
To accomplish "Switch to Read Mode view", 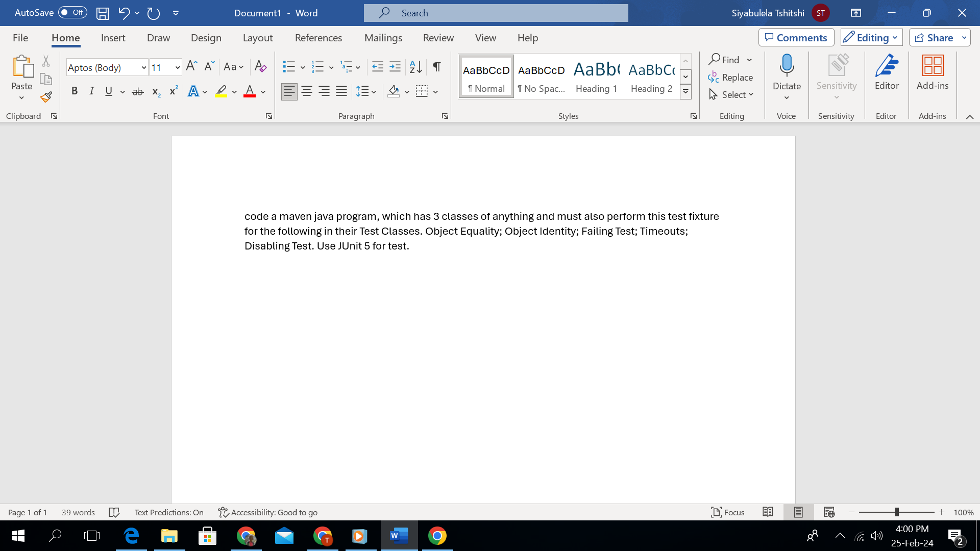I will pyautogui.click(x=768, y=512).
